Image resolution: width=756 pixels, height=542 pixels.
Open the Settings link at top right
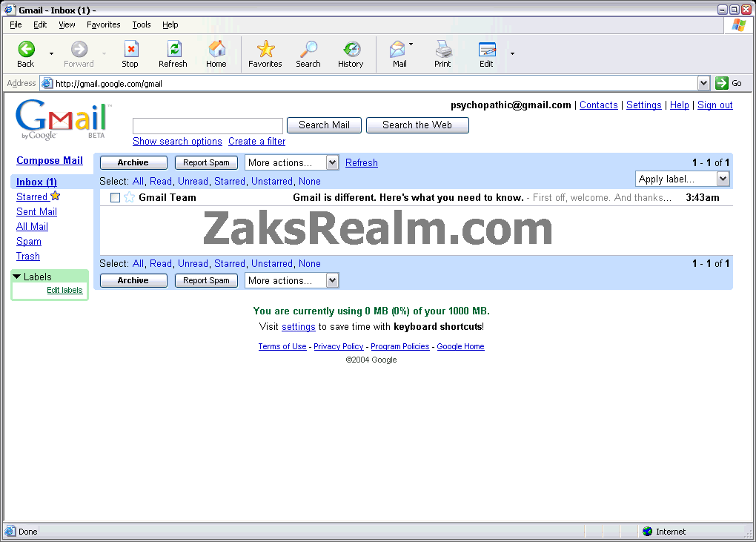(643, 105)
